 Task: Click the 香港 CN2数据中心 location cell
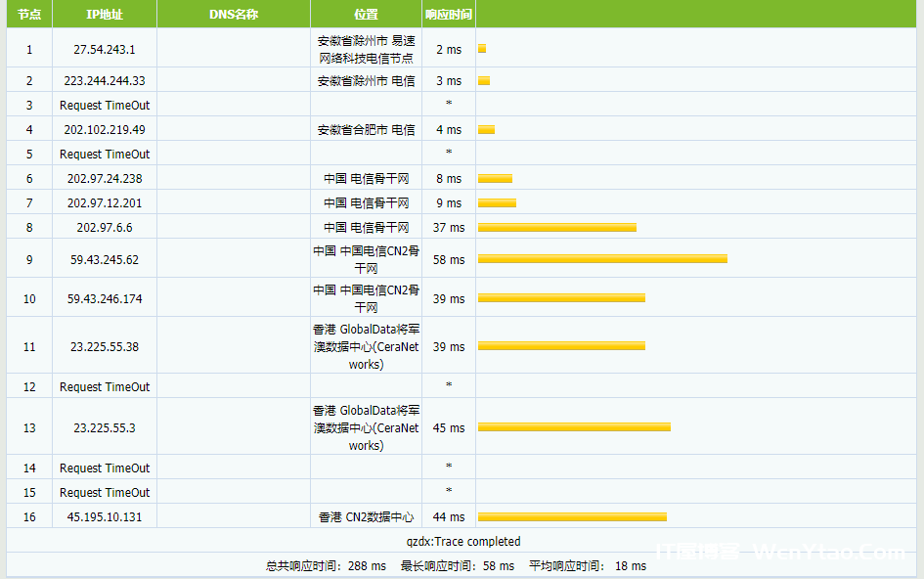tap(366, 517)
